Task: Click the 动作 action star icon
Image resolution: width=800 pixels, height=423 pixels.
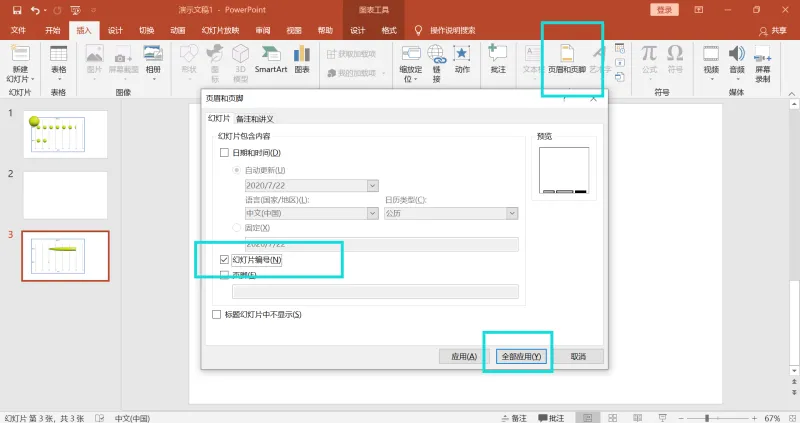Action: (x=462, y=59)
